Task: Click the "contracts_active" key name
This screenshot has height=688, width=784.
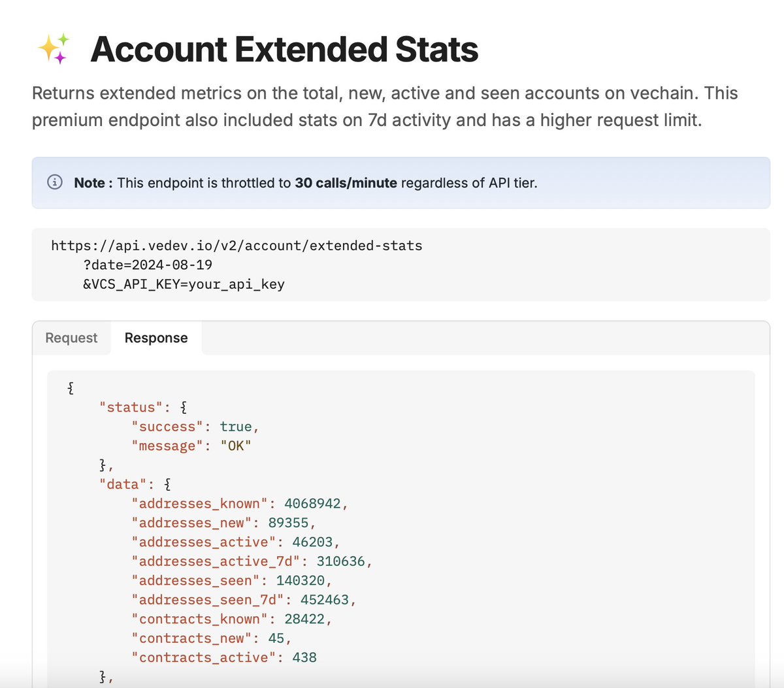Action: pos(203,658)
